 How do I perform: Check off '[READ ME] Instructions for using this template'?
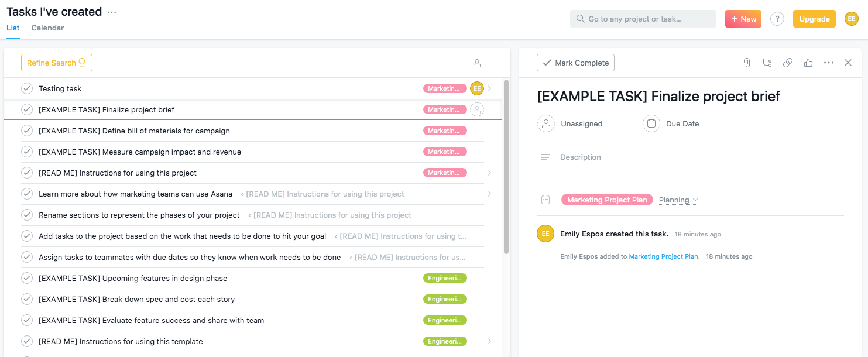coord(27,341)
